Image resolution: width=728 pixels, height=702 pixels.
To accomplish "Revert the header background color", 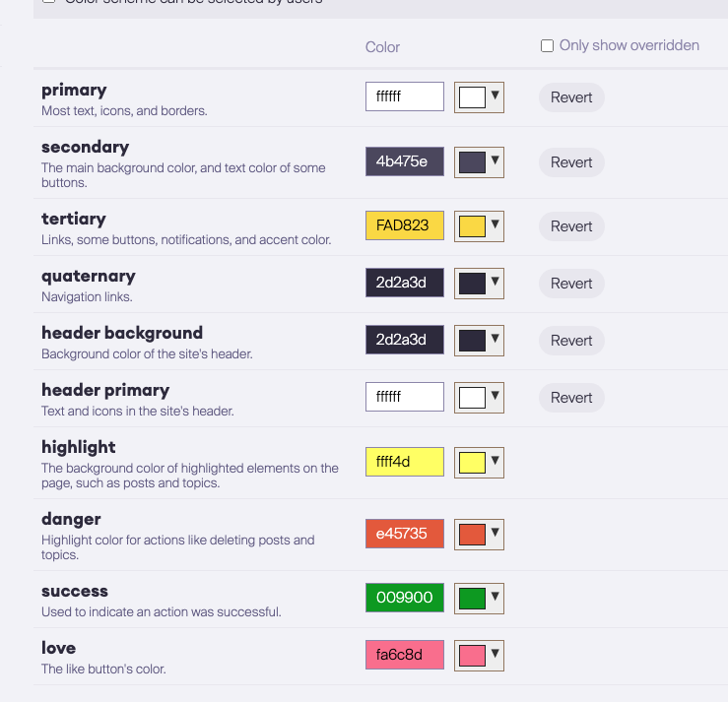I will coord(571,341).
